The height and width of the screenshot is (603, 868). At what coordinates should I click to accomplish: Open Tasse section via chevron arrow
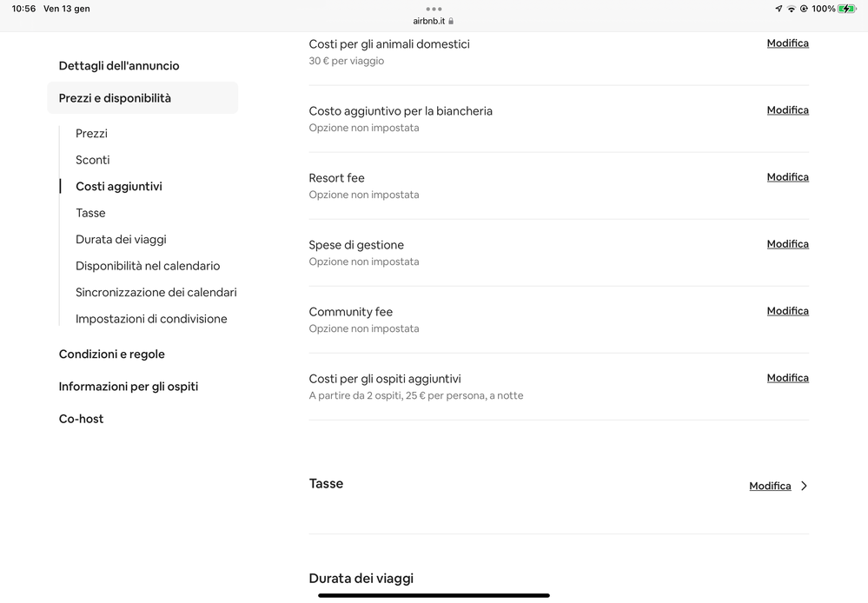[x=804, y=486]
